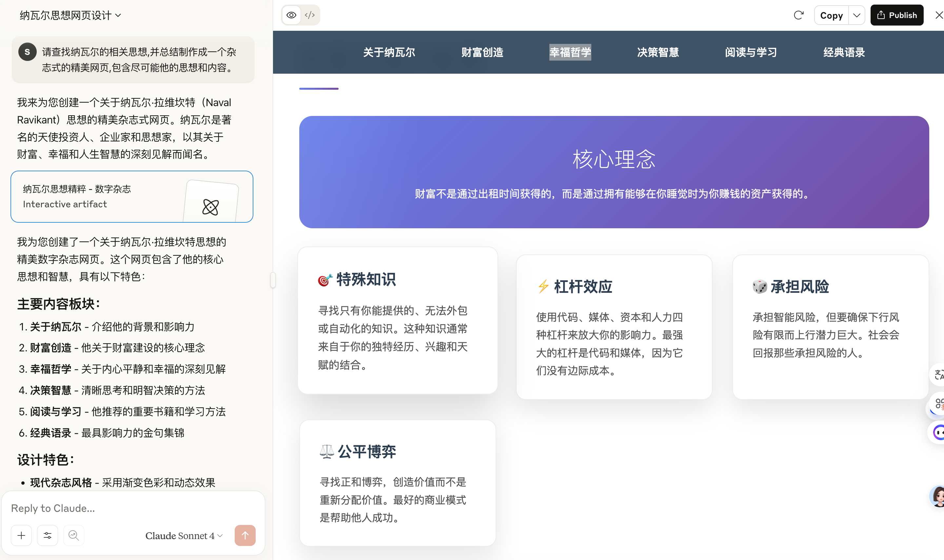Open purple robot assistant floating icon

point(937,432)
